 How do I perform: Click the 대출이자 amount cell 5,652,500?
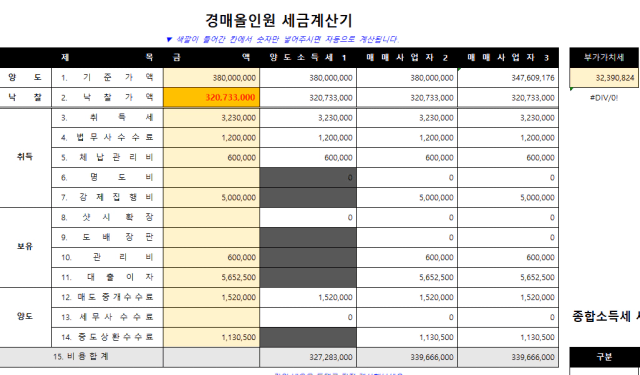pyautogui.click(x=211, y=277)
